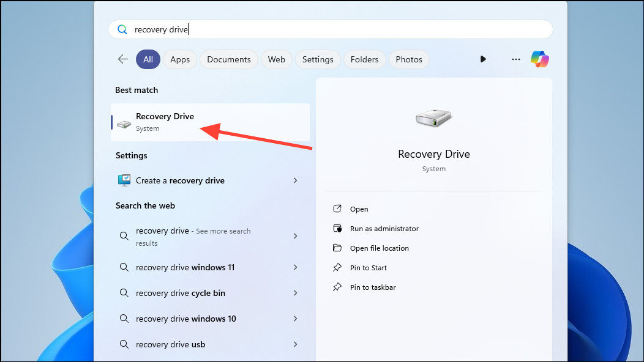The height and width of the screenshot is (362, 644).
Task: Click the Search the web heading
Action: pos(146,205)
